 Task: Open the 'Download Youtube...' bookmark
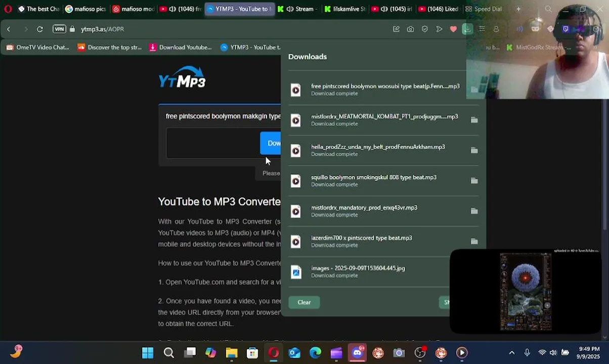(181, 48)
